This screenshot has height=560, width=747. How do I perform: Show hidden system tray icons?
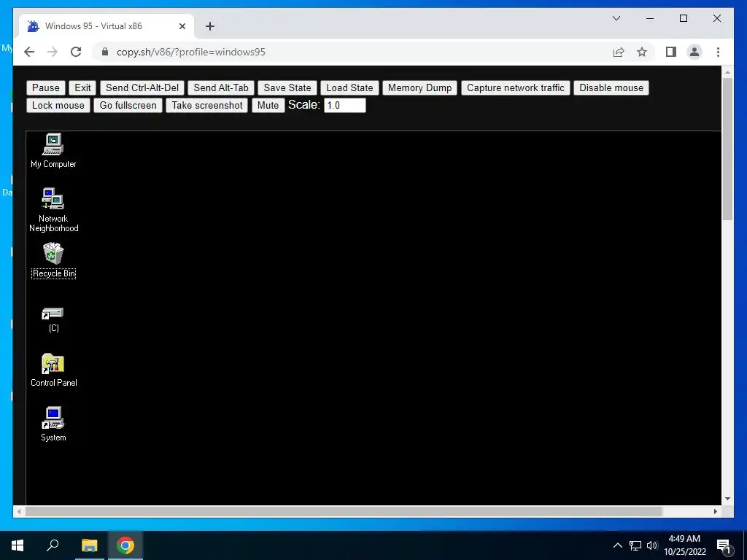click(x=617, y=545)
